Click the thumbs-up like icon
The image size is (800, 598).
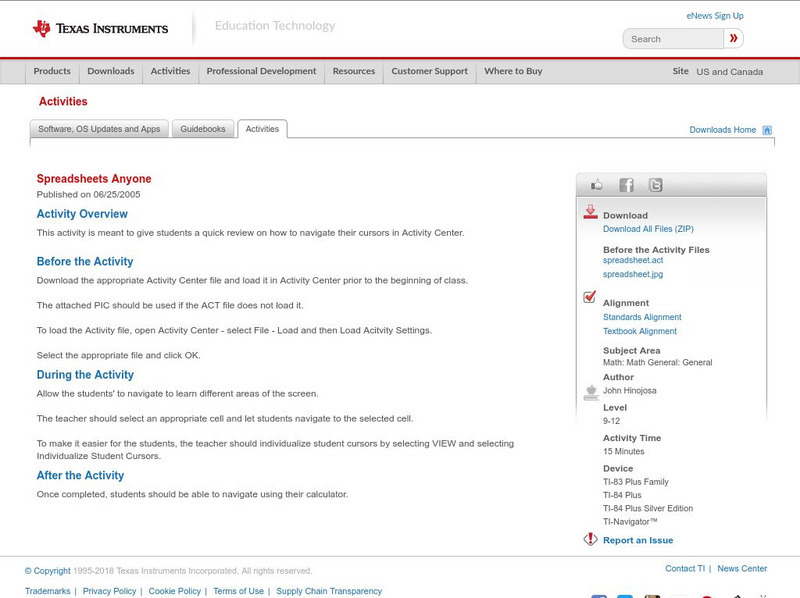tap(596, 185)
